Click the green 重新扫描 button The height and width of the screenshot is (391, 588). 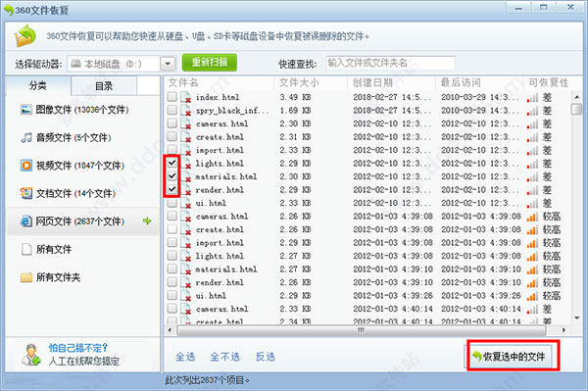pyautogui.click(x=210, y=63)
